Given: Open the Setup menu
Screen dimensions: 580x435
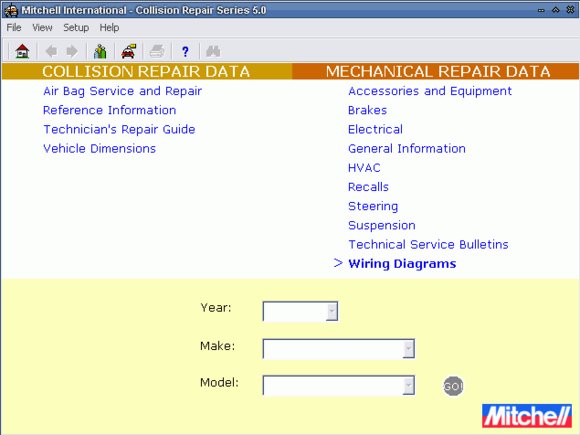Looking at the screenshot, I should [x=76, y=27].
